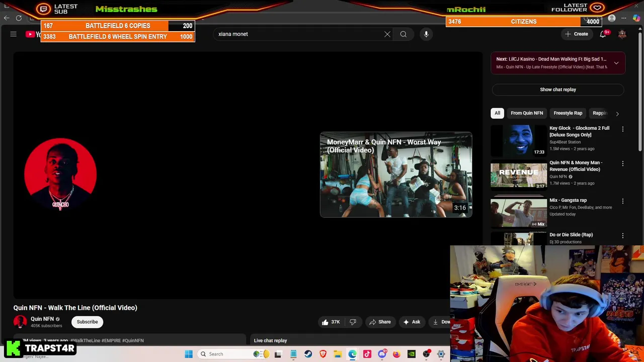Like the video with the thumbs-up
Image resolution: width=644 pixels, height=362 pixels.
[330, 322]
